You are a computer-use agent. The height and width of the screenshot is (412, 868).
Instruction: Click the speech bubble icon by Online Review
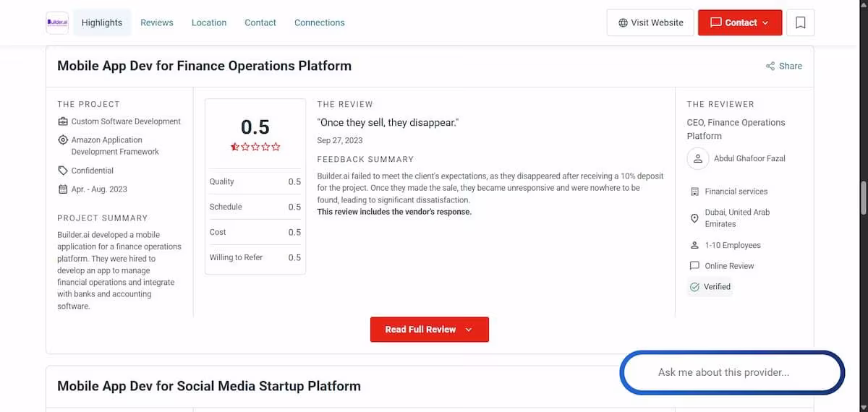coord(695,266)
